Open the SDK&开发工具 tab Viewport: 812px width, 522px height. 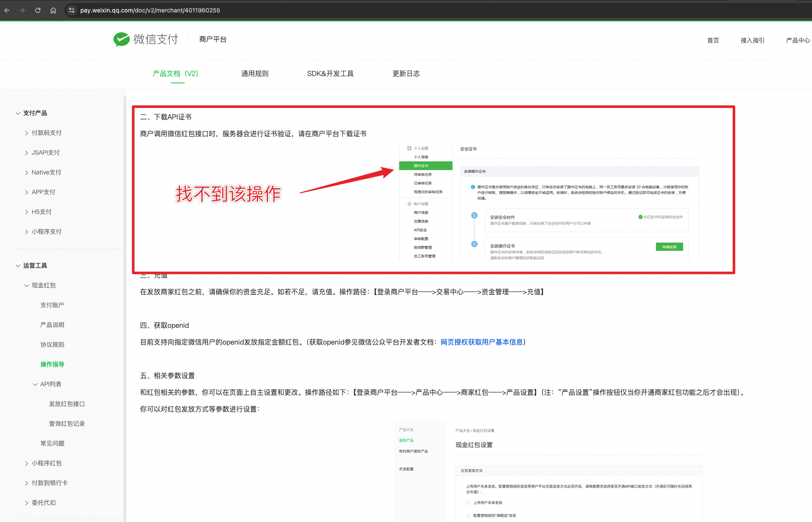point(330,73)
